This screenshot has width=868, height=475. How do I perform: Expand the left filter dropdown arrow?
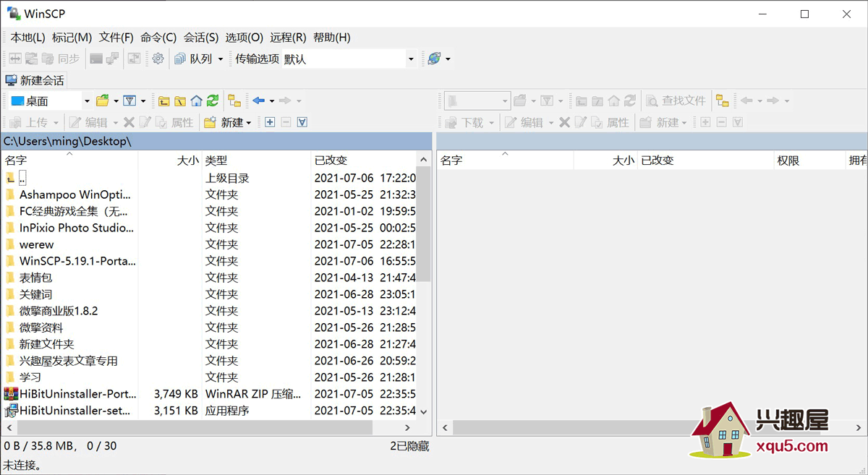pos(142,101)
